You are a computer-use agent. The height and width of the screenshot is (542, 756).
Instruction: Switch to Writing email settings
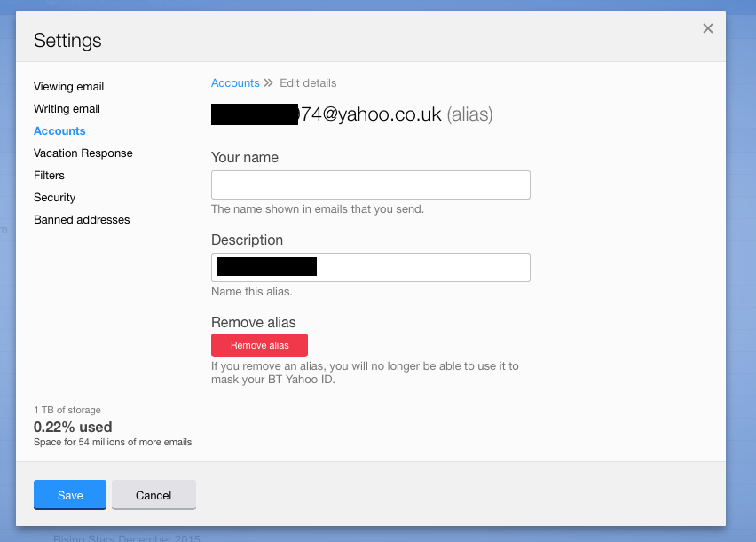tap(67, 109)
